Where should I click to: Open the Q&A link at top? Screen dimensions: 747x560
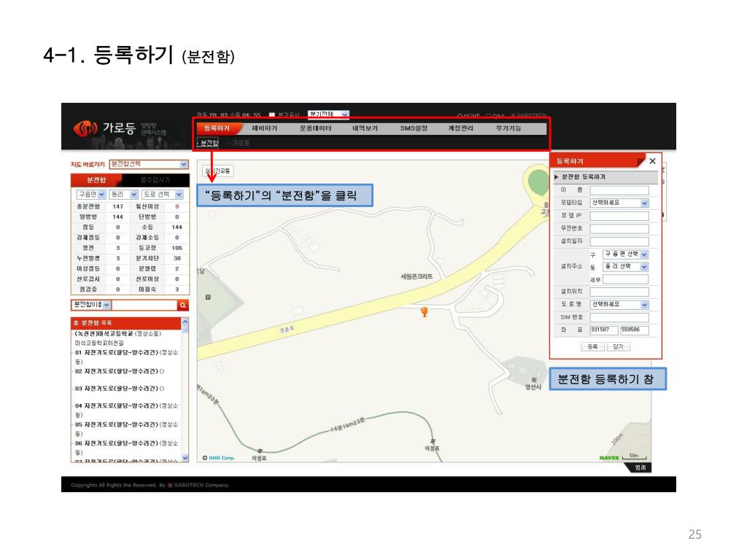point(495,115)
